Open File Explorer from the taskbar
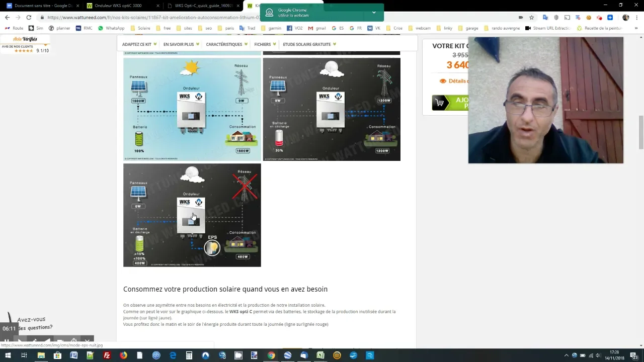 [x=41, y=355]
